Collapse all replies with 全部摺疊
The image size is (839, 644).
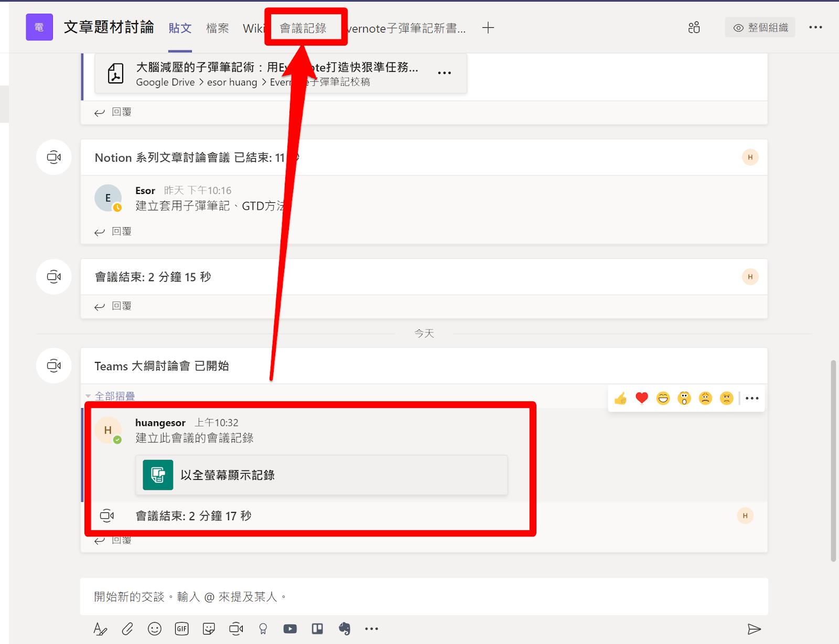click(x=114, y=396)
